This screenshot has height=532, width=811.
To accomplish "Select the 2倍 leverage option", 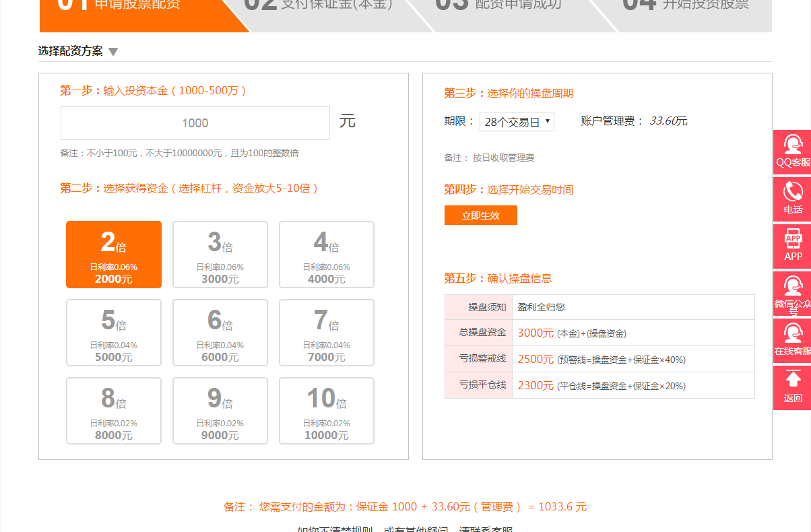I will [x=114, y=255].
